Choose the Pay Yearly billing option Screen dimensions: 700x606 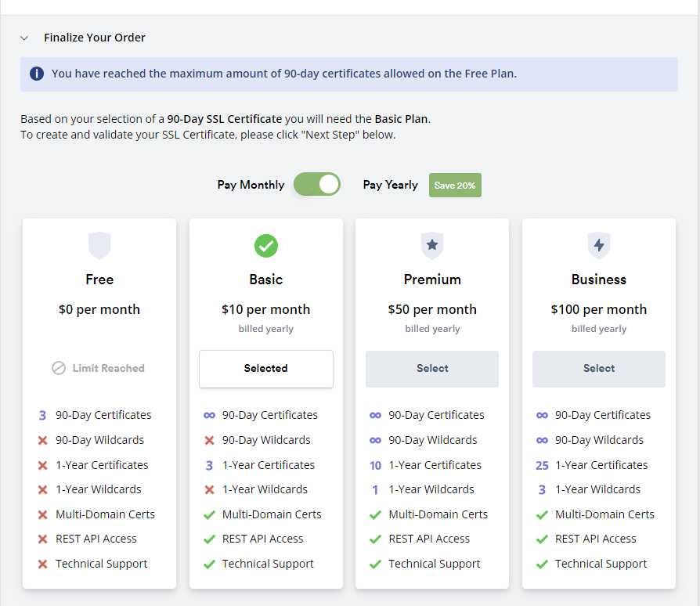[x=390, y=185]
